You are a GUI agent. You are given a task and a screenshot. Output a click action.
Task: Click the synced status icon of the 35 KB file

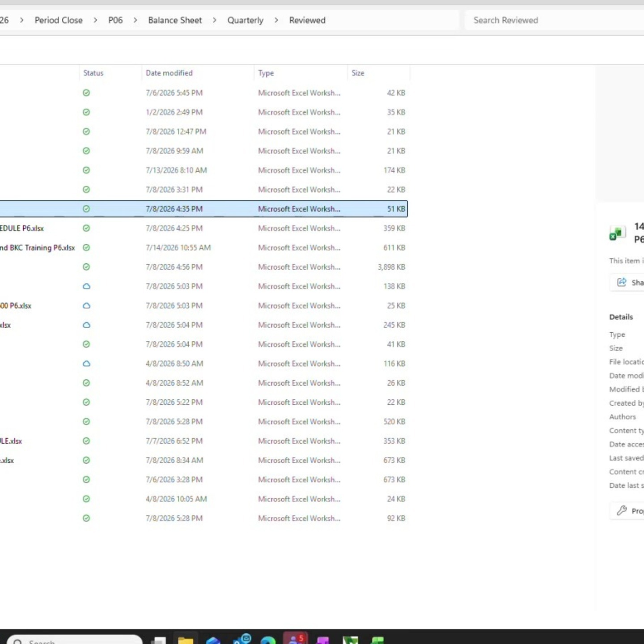[x=86, y=112]
